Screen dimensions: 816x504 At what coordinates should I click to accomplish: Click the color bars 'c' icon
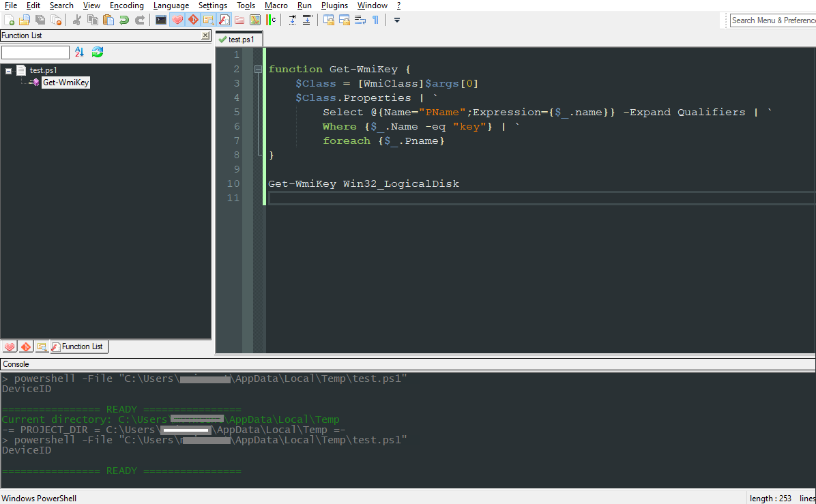[x=271, y=20]
